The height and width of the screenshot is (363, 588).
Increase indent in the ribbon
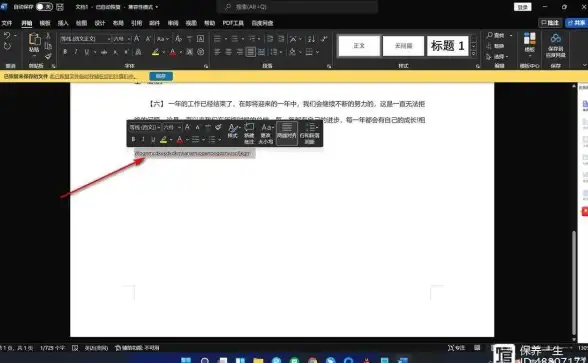pos(281,39)
